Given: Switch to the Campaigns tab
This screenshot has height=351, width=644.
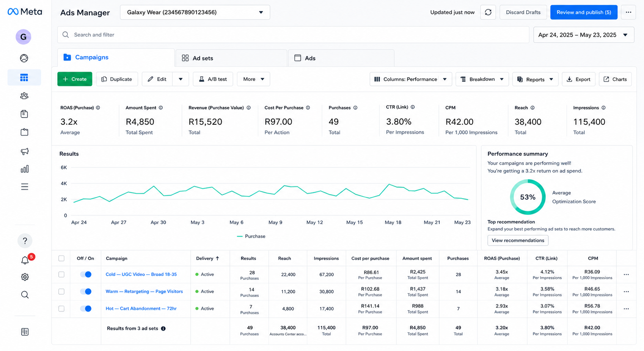Looking at the screenshot, I should click(116, 58).
